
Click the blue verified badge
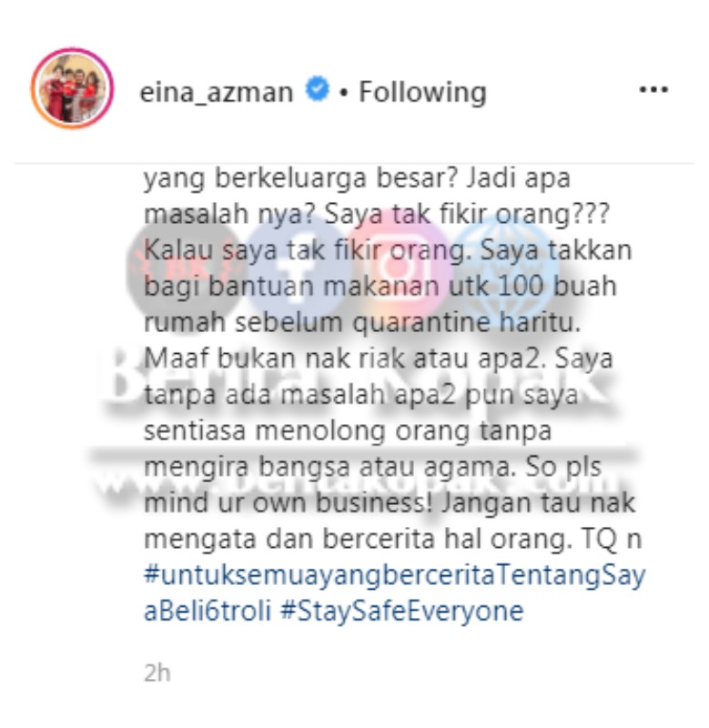[317, 89]
